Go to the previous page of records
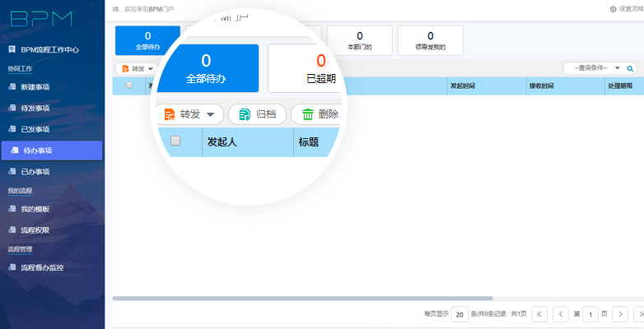The height and width of the screenshot is (329, 644). coord(560,313)
